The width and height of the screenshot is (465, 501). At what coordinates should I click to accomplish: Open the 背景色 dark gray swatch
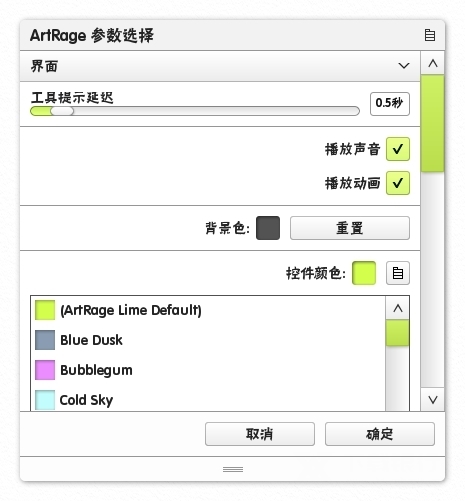click(x=268, y=228)
